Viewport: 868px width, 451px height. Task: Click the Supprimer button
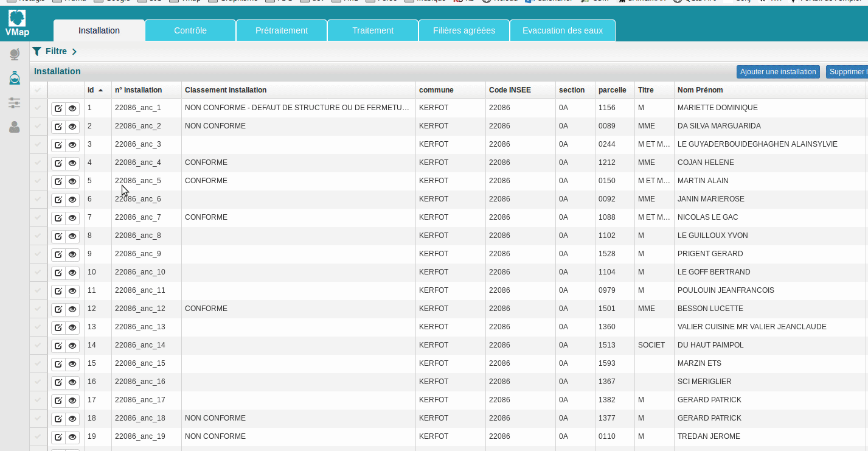point(847,72)
